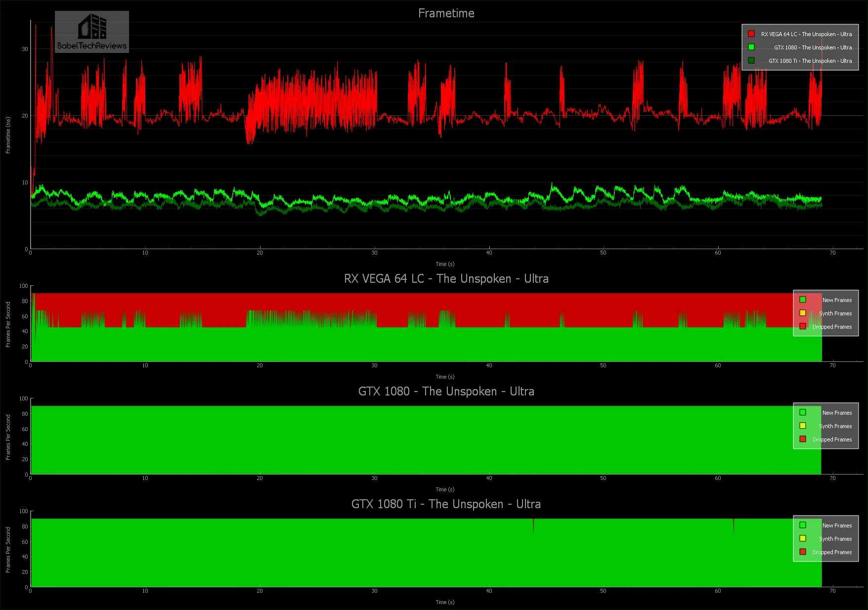Click the Frametime (ms) y-axis label
Image resolution: width=868 pixels, height=610 pixels.
pos(8,135)
